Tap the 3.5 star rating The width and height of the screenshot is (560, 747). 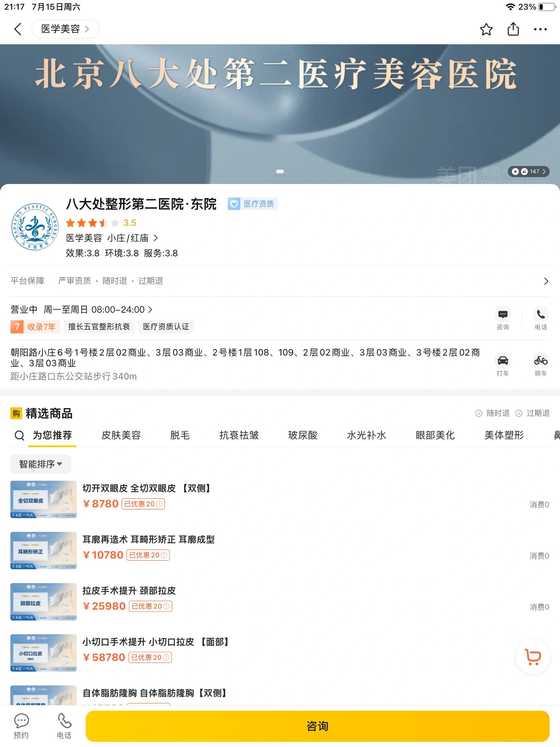click(x=101, y=223)
